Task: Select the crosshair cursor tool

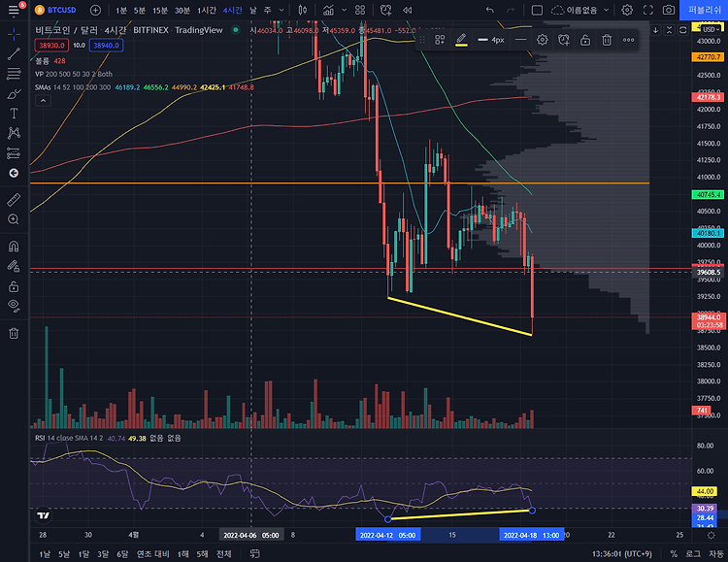Action: pyautogui.click(x=14, y=34)
